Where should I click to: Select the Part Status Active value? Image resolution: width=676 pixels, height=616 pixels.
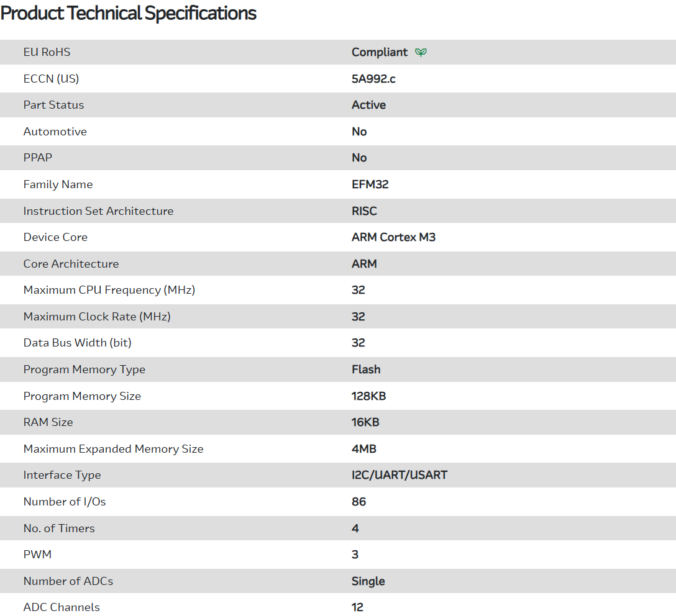tap(368, 105)
